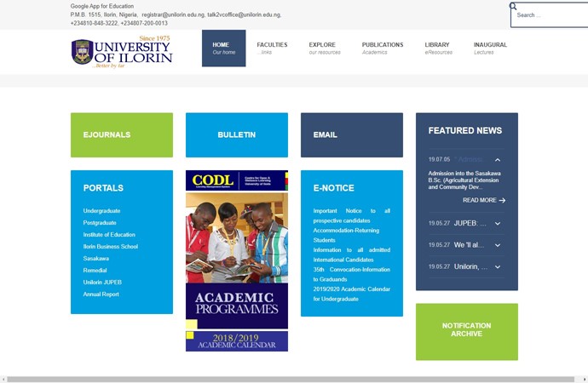This screenshot has height=383, width=588.
Task: Open the Institute of Education link
Action: (109, 235)
